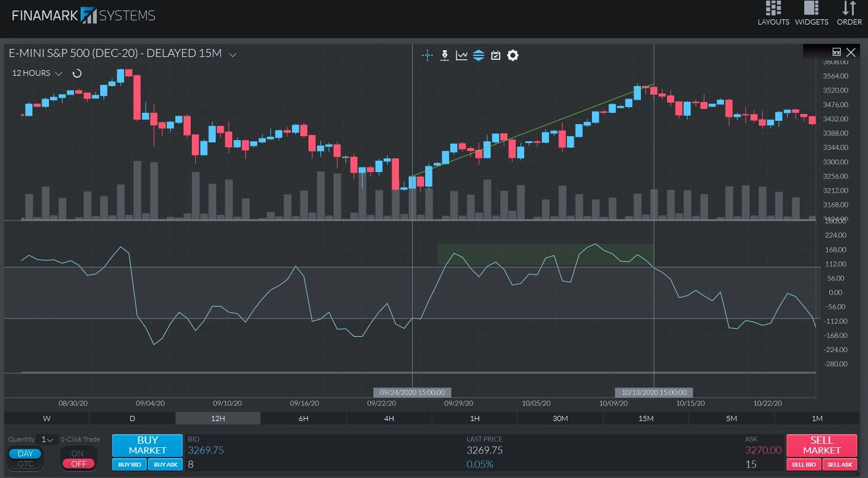Open the E-MINI S&P 500 symbol dropdown
This screenshot has width=868, height=478.
pyautogui.click(x=232, y=54)
